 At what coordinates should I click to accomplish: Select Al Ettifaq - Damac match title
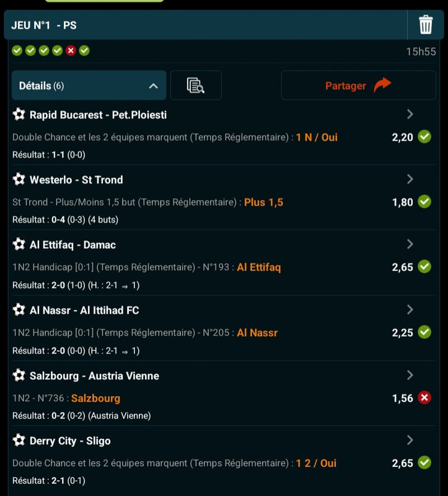[x=72, y=245]
